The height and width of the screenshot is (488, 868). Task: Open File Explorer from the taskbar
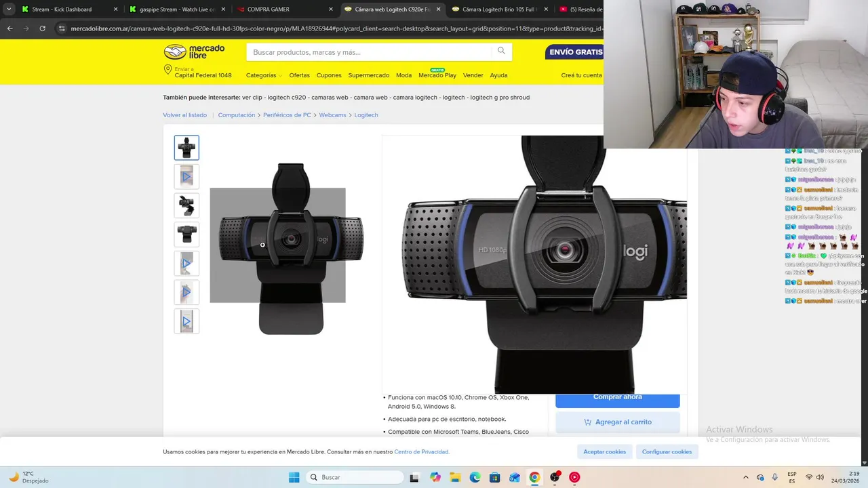[x=455, y=477]
